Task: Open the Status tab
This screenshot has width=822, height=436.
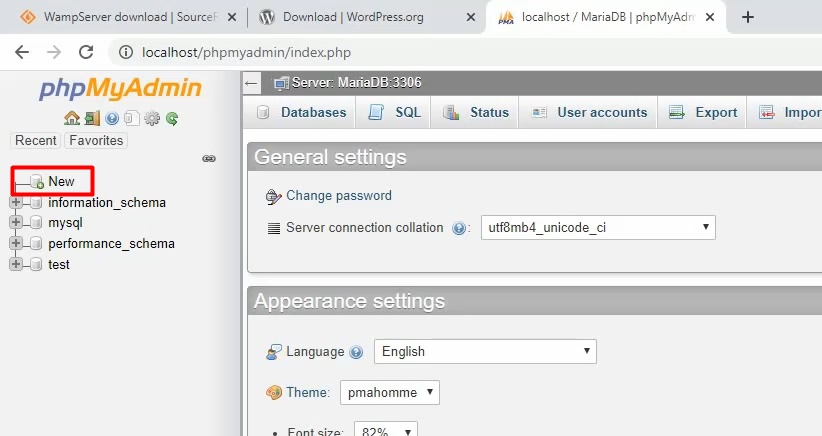Action: (x=475, y=112)
